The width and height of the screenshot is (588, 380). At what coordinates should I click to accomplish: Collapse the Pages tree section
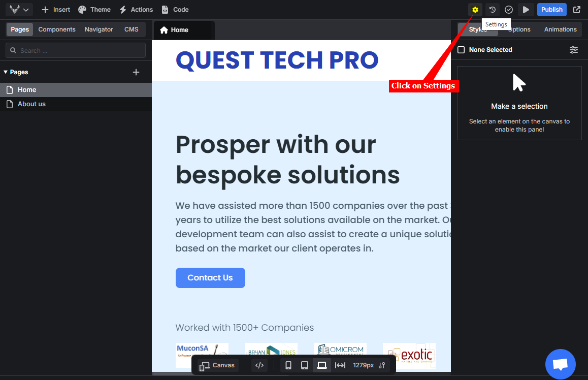(6, 72)
